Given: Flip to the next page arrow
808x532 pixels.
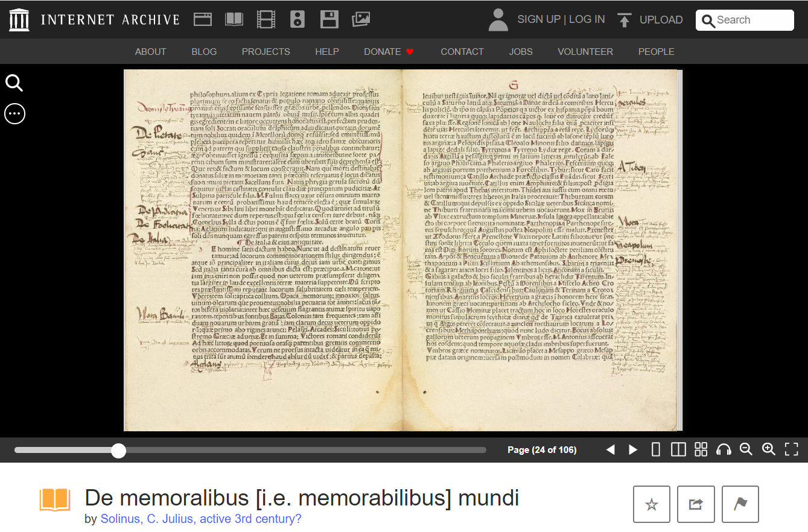Looking at the screenshot, I should tap(633, 449).
